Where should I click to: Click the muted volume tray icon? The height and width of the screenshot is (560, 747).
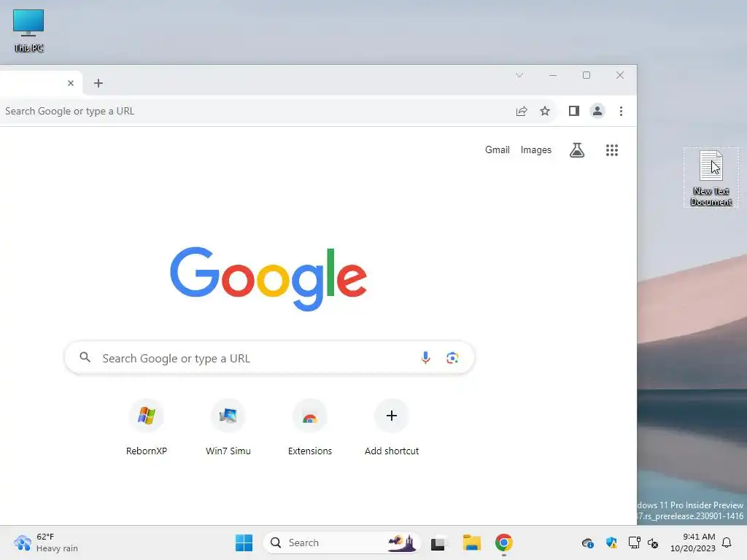653,542
